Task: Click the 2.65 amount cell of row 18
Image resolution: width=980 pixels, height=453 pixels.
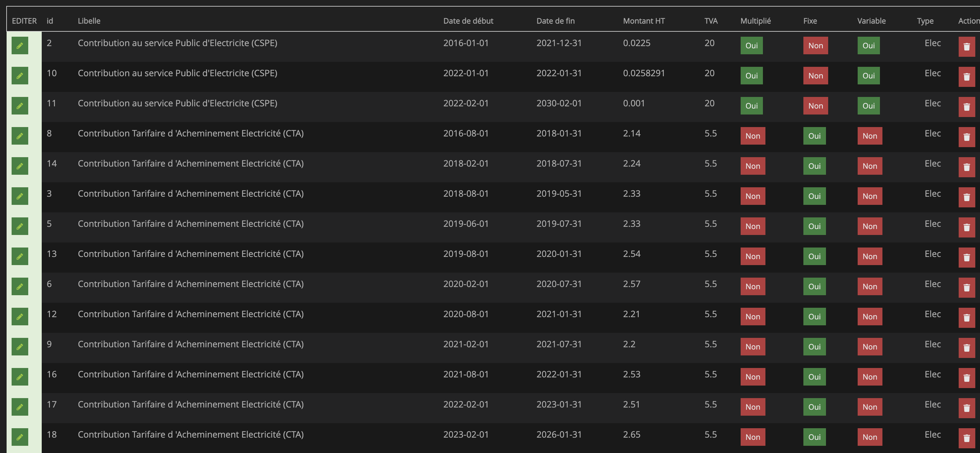Action: (631, 434)
